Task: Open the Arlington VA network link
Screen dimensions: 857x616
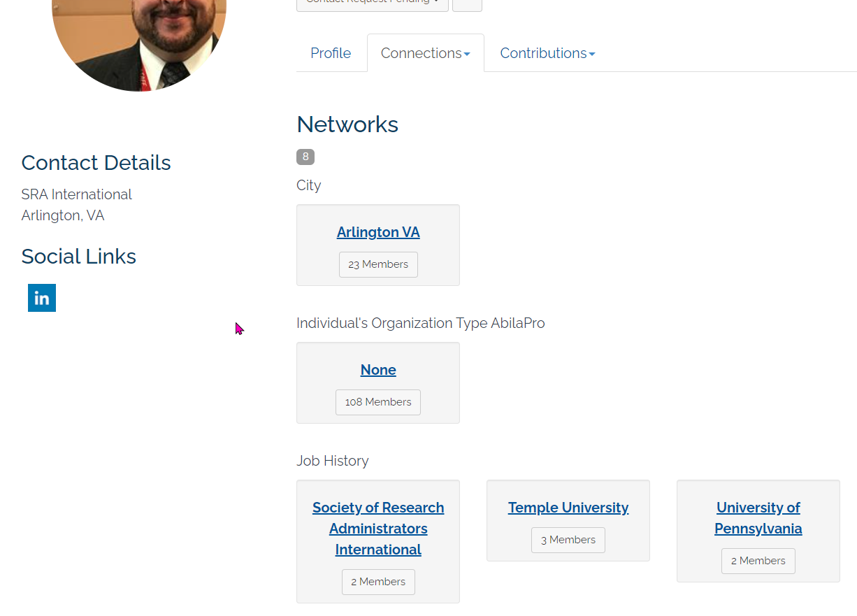Action: pyautogui.click(x=378, y=232)
